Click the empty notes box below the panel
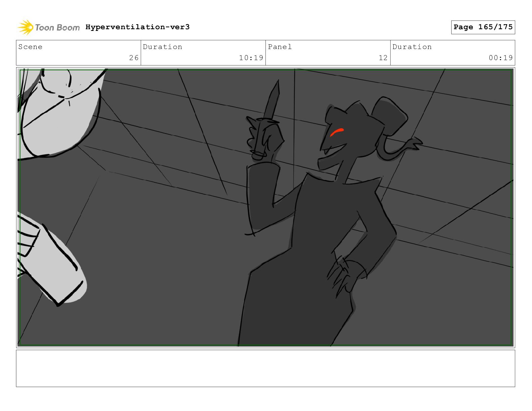Screen dimensions: 532x411 click(x=265, y=368)
